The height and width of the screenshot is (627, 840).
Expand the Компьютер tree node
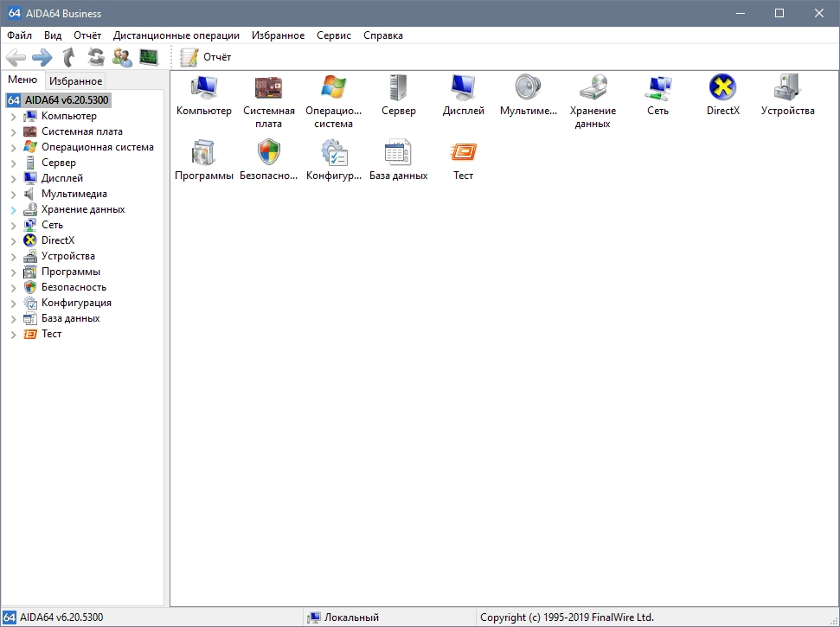[x=13, y=116]
